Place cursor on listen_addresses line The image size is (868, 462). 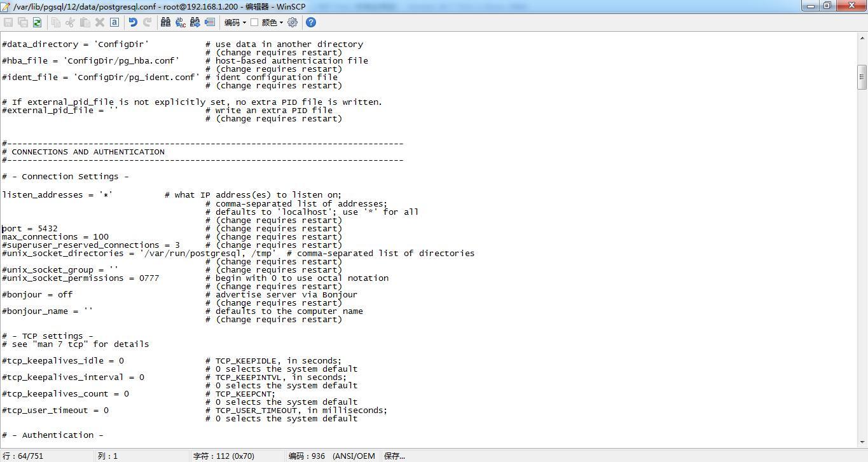pyautogui.click(x=57, y=195)
